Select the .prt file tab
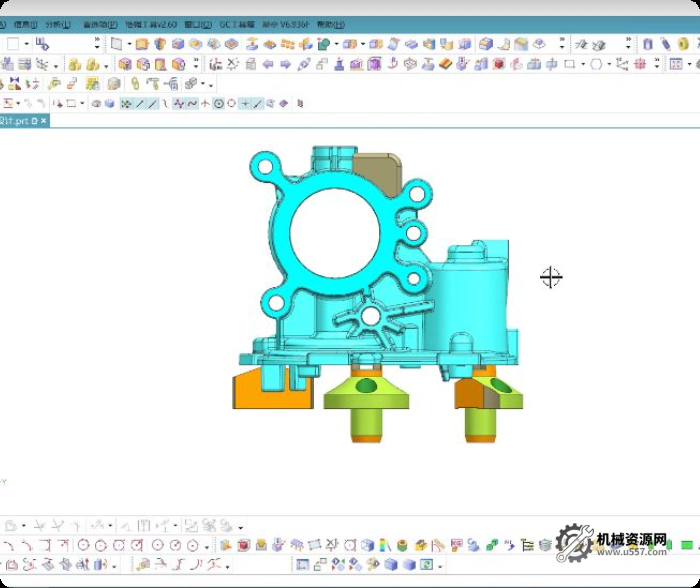Screen dimensions: 700x588 point(14,120)
